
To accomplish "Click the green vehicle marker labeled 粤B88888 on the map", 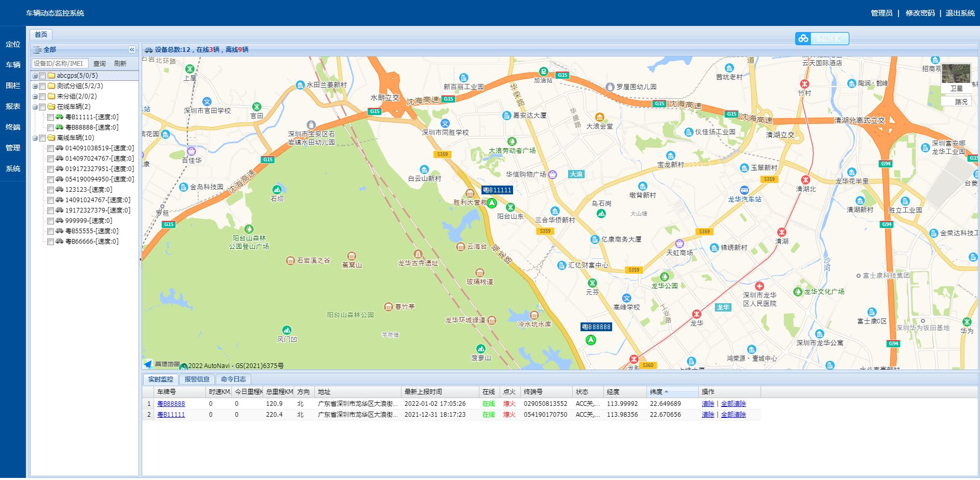I will pos(591,340).
